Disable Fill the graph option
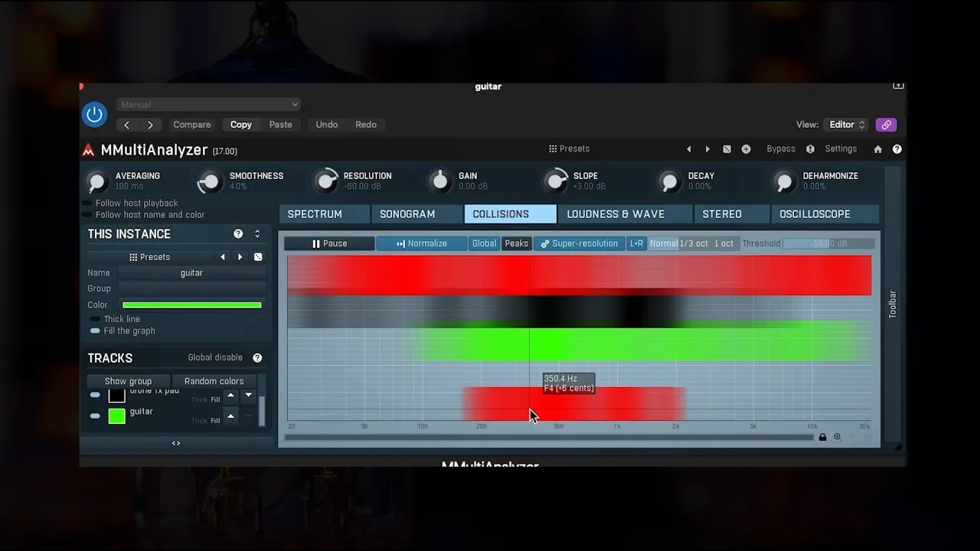 [x=95, y=331]
